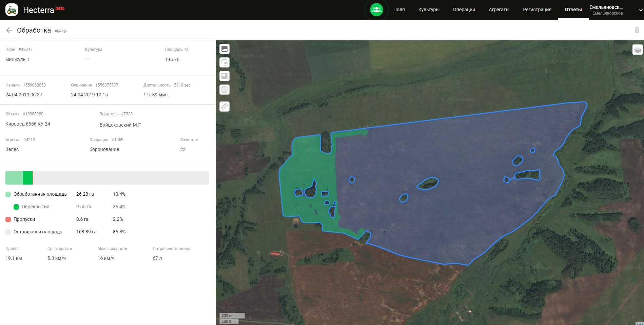Image resolution: width=644 pixels, height=325 pixels.
Task: Open the map layers selector
Action: 637,50
